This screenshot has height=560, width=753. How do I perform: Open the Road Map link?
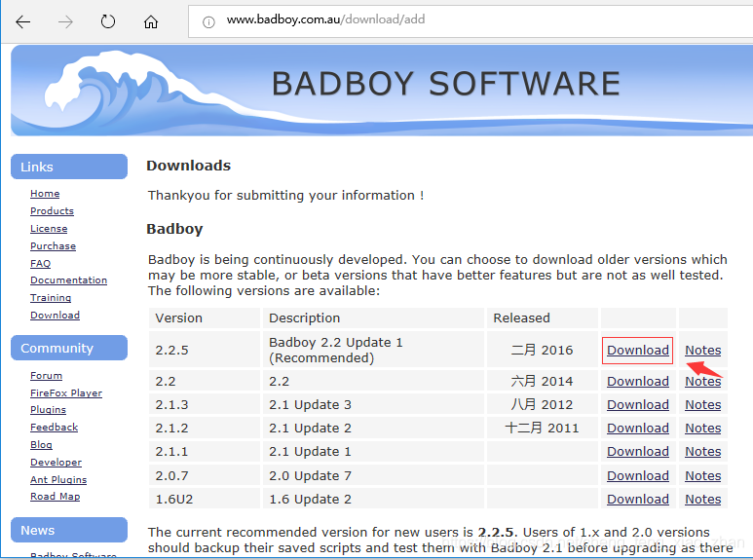point(56,496)
